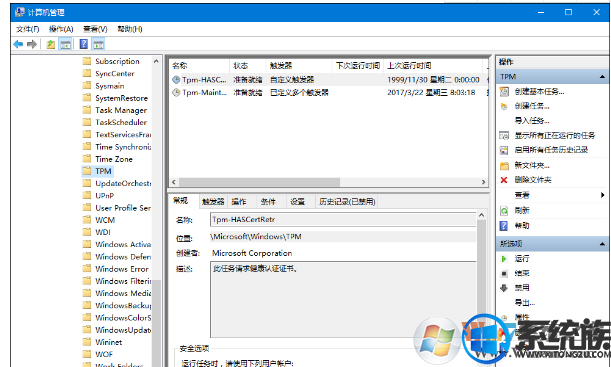Click the 显示所有正在运行的任务 action text

coord(555,136)
